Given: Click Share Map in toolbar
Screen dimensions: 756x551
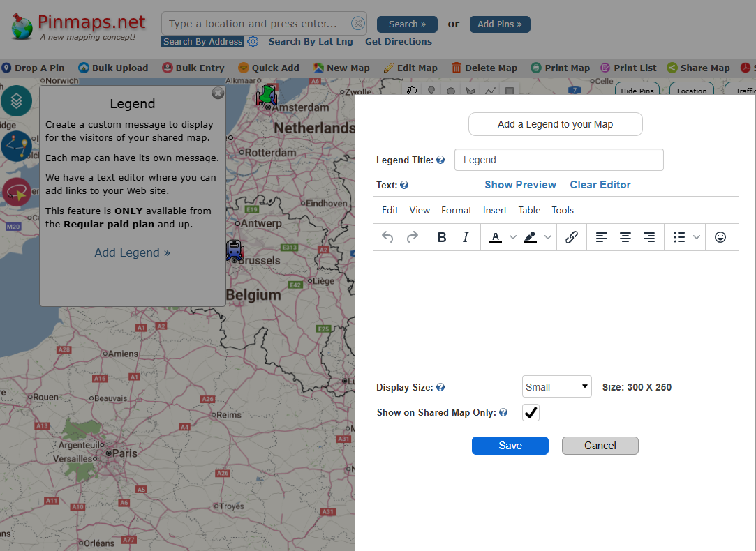Looking at the screenshot, I should tap(698, 68).
